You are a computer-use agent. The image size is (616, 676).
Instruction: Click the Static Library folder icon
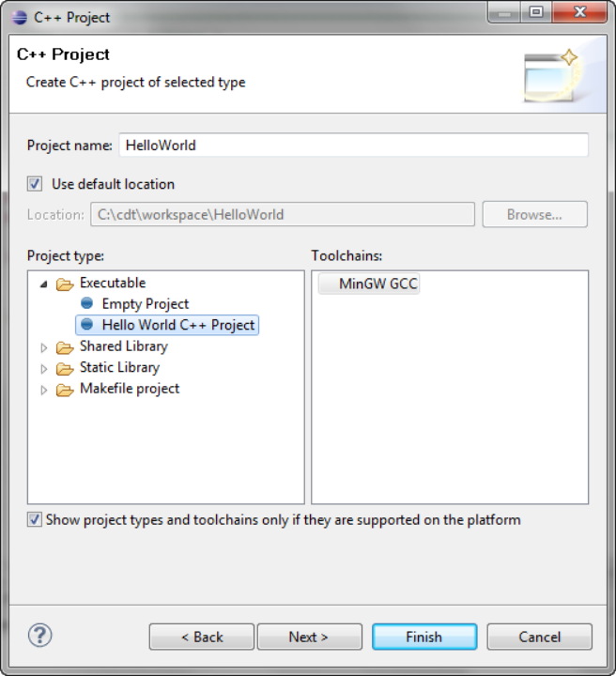click(x=65, y=368)
